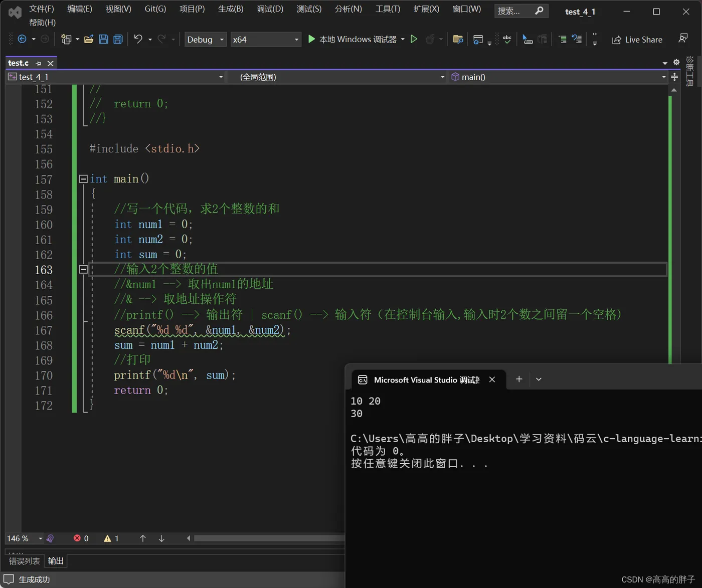Viewport: 702px width, 588px height.
Task: Open toolbar overflow options chevron
Action: (x=595, y=40)
